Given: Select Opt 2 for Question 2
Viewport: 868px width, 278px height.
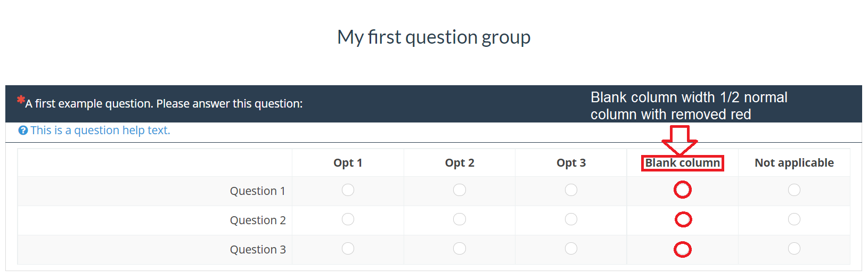Looking at the screenshot, I should 460,219.
